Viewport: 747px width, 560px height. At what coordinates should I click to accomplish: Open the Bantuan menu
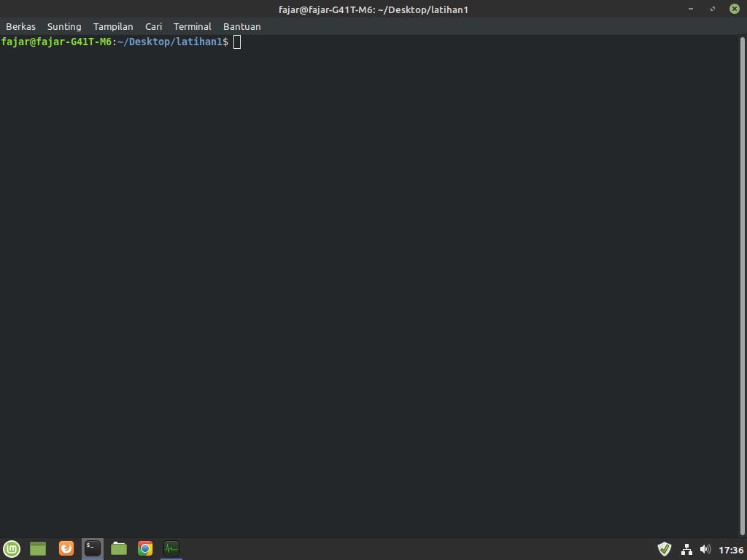click(242, 27)
